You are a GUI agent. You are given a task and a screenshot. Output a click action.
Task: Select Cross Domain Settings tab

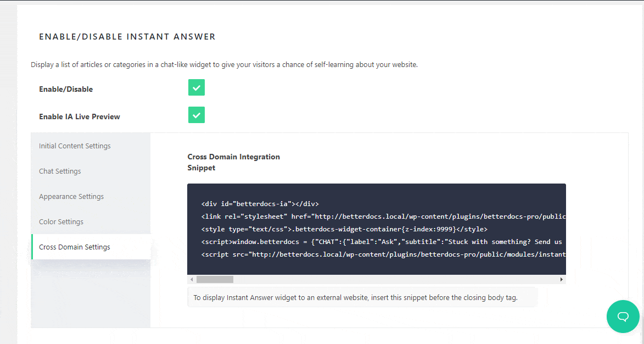coord(75,247)
